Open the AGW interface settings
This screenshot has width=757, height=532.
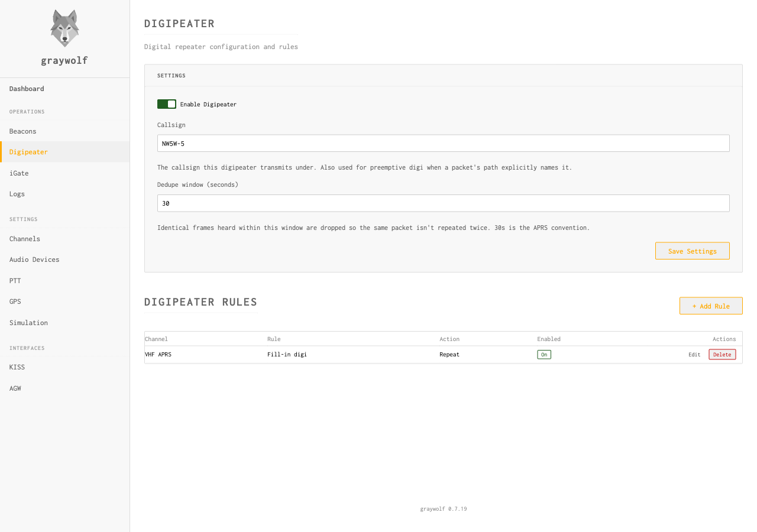pos(15,388)
